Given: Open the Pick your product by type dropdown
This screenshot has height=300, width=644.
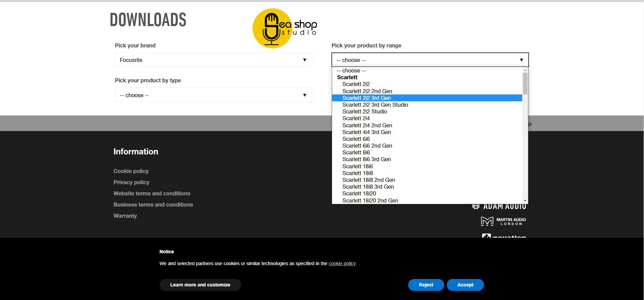Looking at the screenshot, I should click(x=213, y=95).
